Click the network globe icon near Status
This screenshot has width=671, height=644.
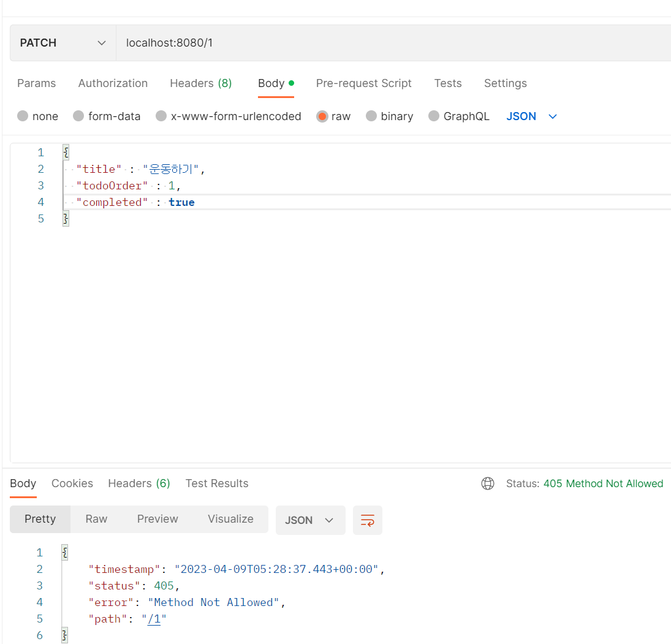[x=487, y=483]
